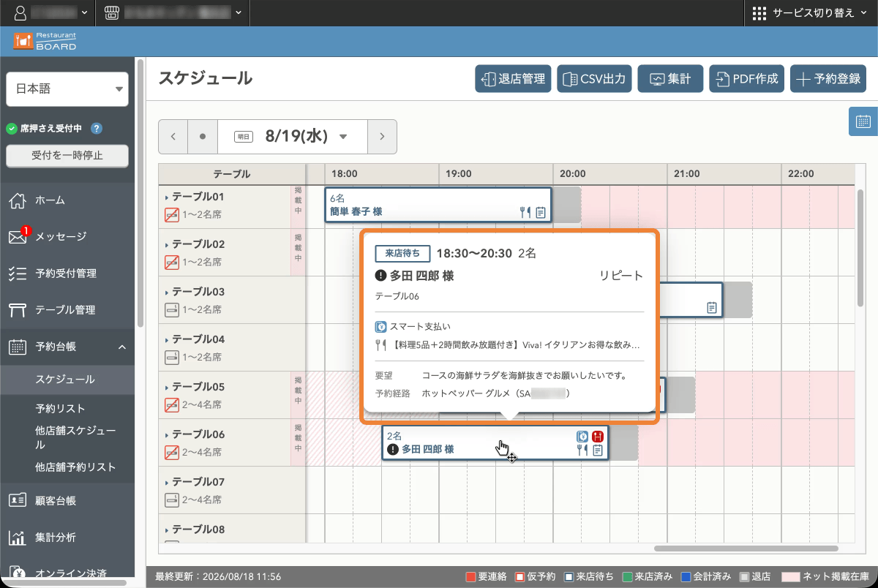This screenshot has height=588, width=878.
Task: Click the 顧客台帳 card icon
Action: click(18, 501)
